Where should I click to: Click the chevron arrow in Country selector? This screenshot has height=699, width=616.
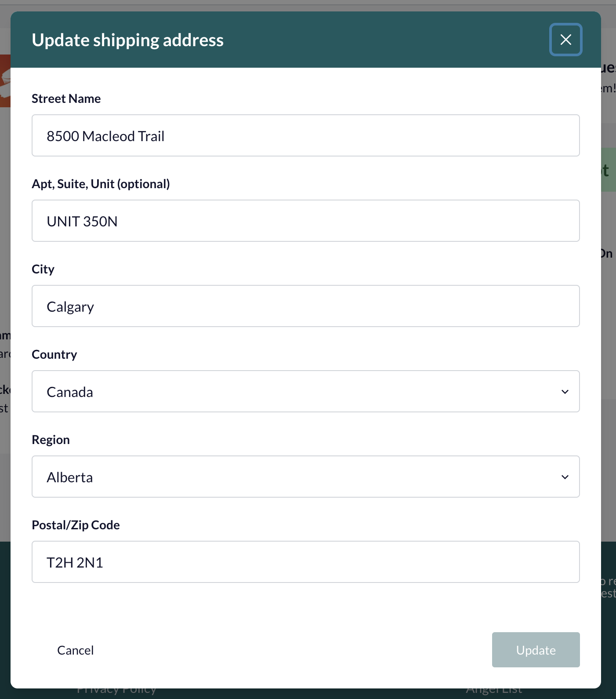point(565,392)
